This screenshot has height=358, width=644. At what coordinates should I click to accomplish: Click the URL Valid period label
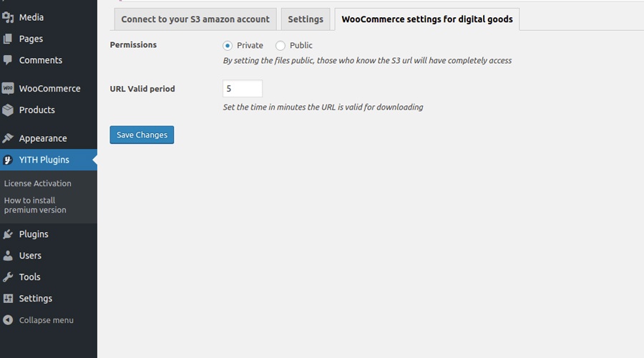point(142,89)
